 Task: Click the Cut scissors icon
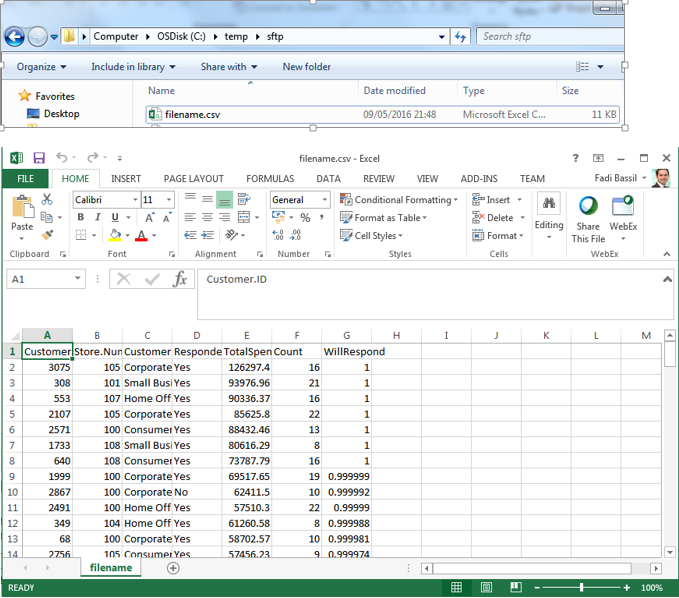coord(47,200)
